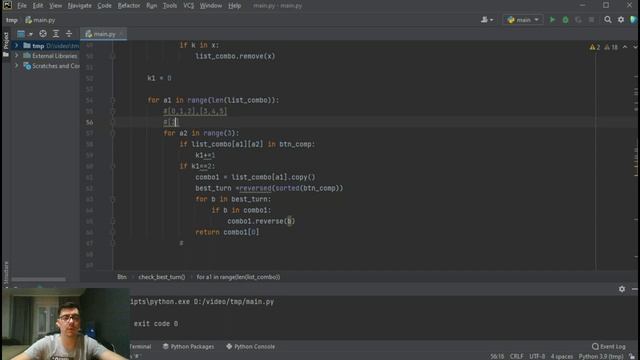Viewport: 640px width, 360px height.
Task: Click the Project view selector icon
Action: [24, 34]
